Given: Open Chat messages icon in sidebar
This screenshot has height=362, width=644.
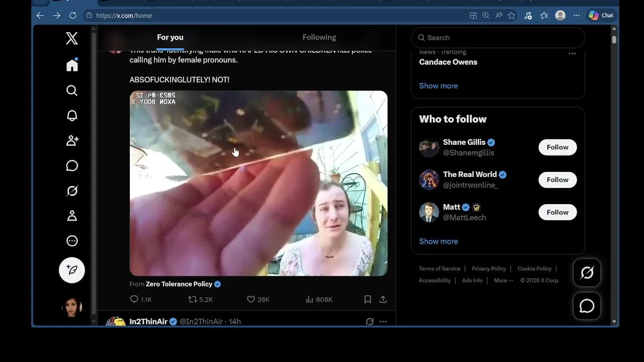Looking at the screenshot, I should tap(72, 166).
